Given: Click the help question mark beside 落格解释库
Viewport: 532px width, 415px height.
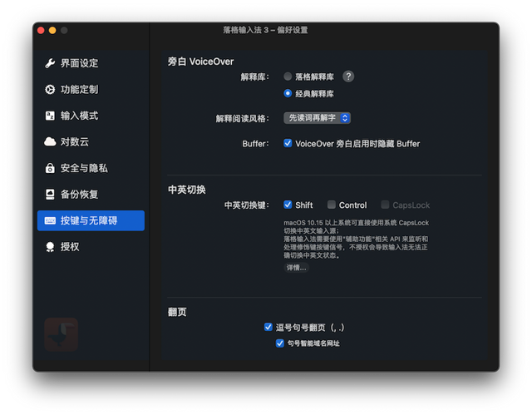Looking at the screenshot, I should 348,77.
